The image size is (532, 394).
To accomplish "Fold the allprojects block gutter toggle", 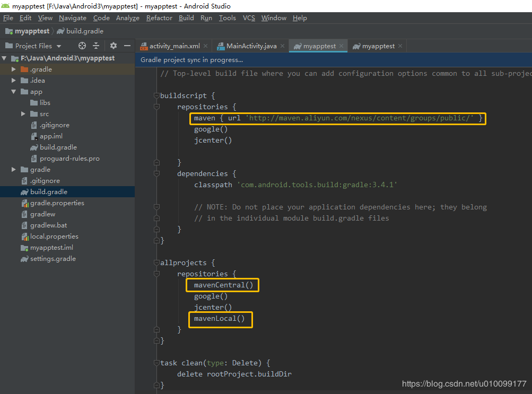I will tap(156, 263).
